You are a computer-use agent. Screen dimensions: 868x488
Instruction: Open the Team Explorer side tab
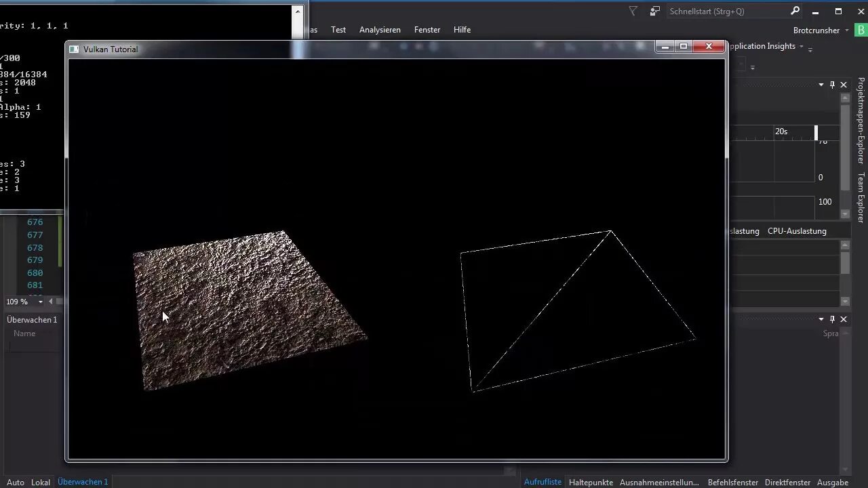click(861, 197)
